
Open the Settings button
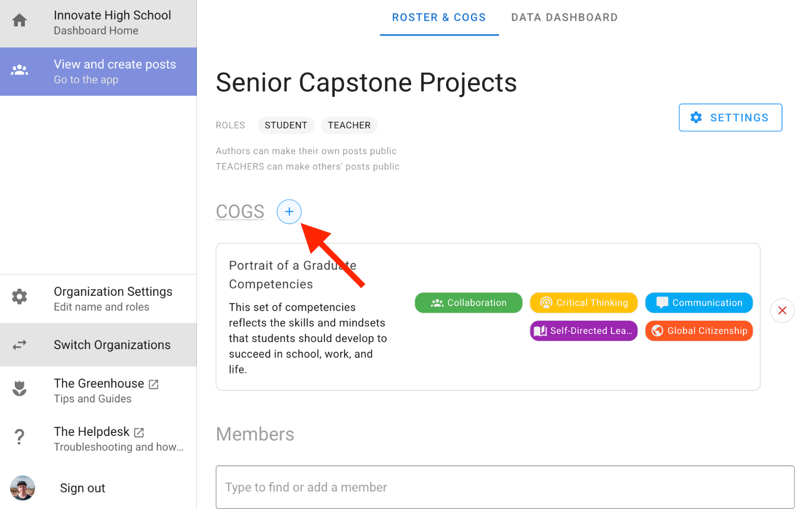point(730,118)
